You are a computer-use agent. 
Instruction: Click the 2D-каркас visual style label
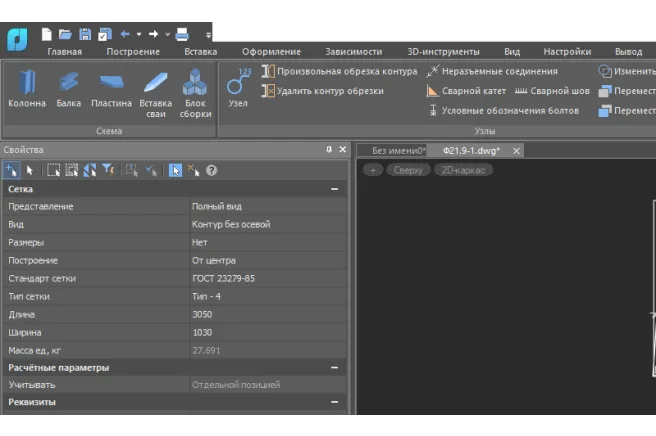463,170
